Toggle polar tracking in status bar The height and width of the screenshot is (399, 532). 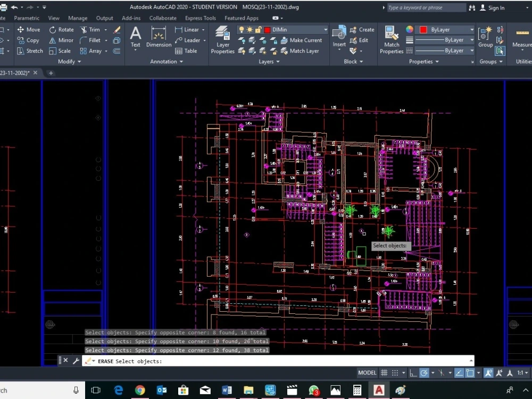424,372
